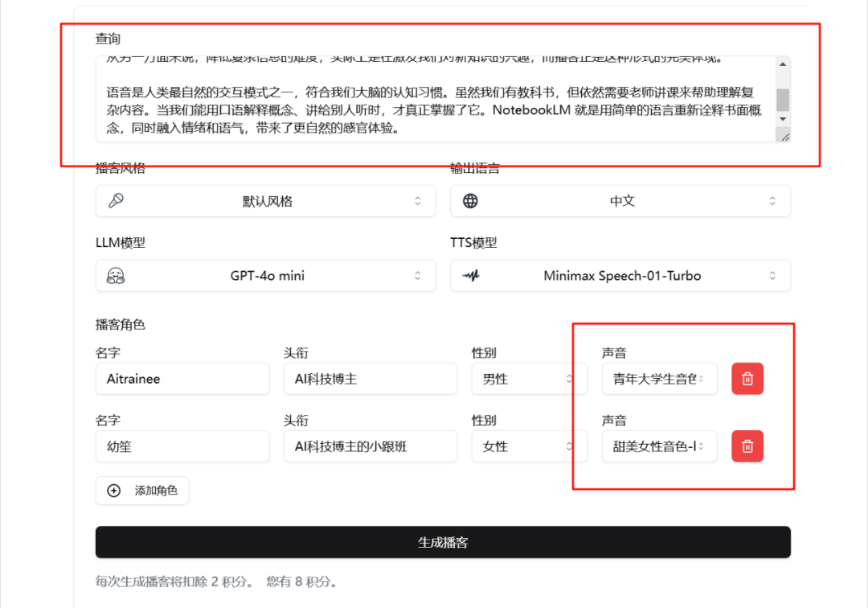Click the 头衔 field containing AI科技博主的小跟班
The image size is (868, 608).
[370, 446]
